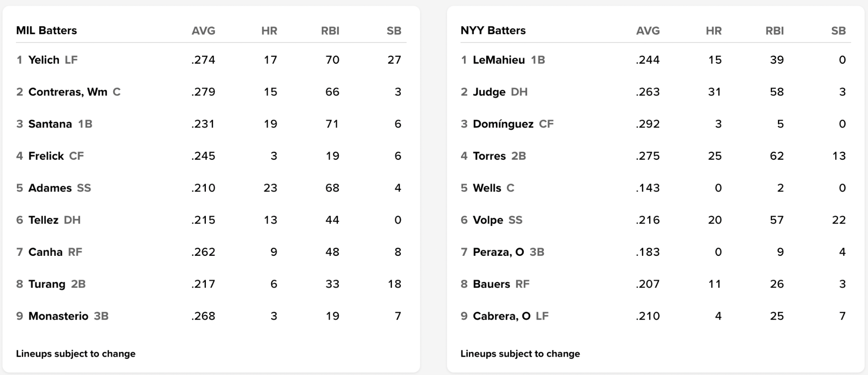Image resolution: width=868 pixels, height=375 pixels.
Task: Click LeMahieu in NYY batters
Action: 499,60
